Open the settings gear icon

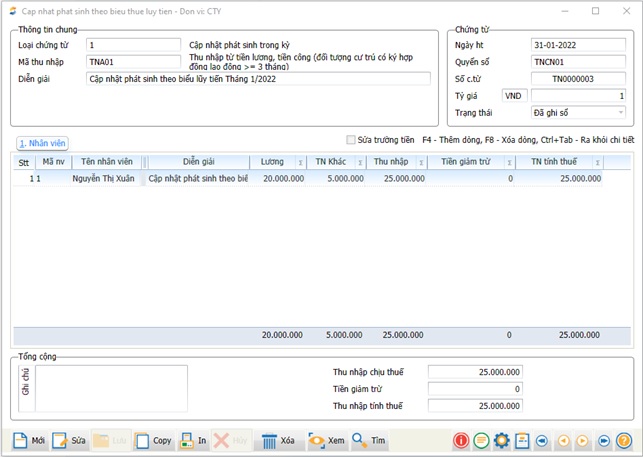click(x=501, y=440)
